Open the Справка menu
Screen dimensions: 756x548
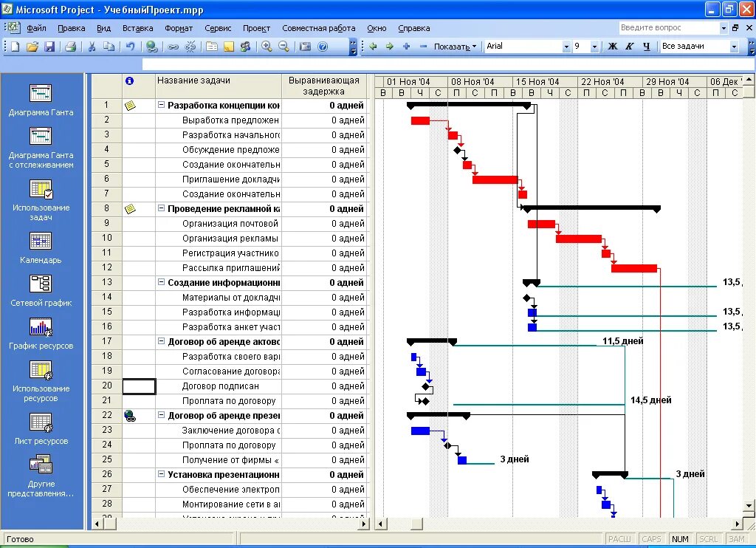click(413, 28)
